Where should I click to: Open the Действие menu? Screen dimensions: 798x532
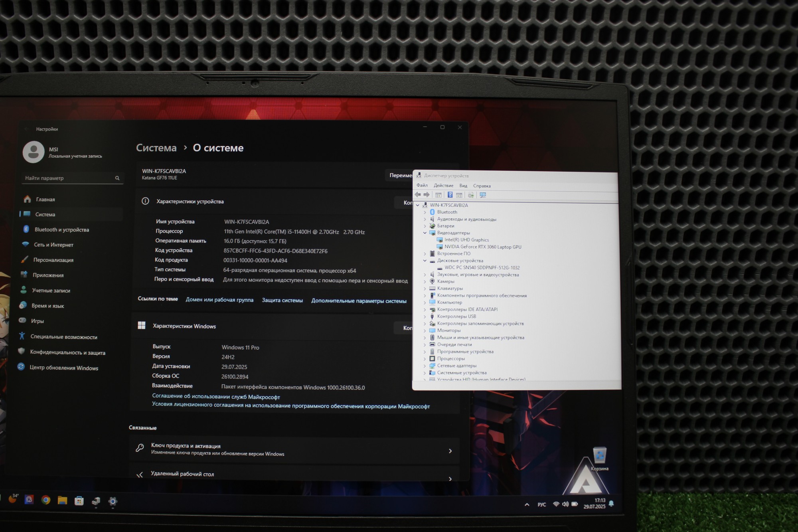click(x=443, y=186)
